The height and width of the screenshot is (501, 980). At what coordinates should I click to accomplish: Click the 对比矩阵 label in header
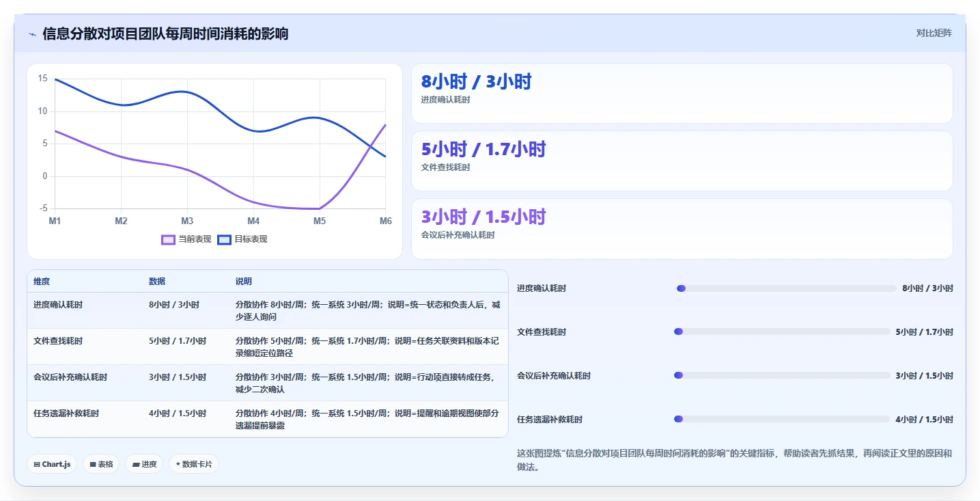coord(934,33)
